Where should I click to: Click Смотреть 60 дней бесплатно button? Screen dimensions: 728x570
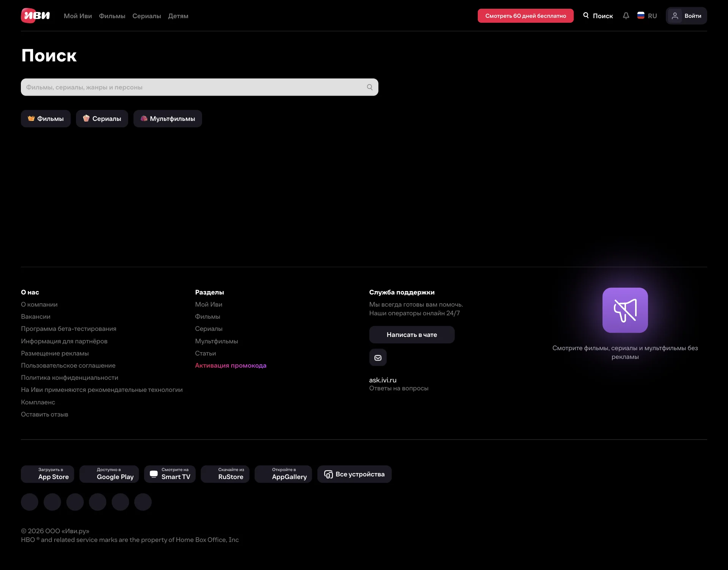pyautogui.click(x=525, y=16)
